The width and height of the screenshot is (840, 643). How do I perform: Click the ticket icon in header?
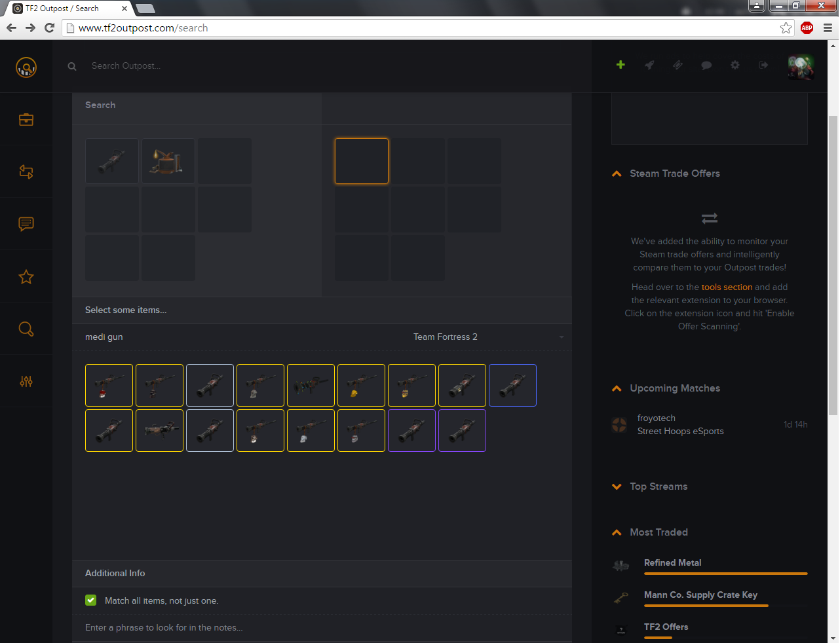(678, 65)
